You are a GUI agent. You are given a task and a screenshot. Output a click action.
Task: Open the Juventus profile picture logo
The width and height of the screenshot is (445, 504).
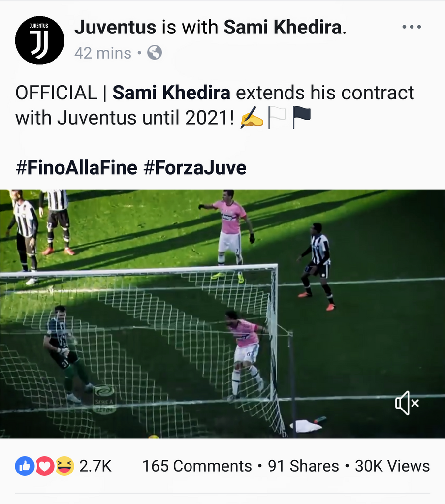(x=39, y=40)
